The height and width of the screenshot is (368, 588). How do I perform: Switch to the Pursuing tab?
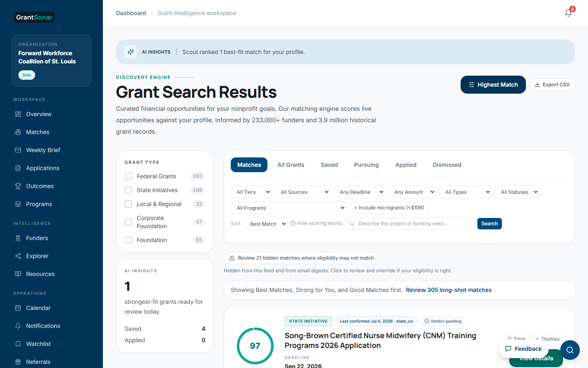tap(367, 165)
